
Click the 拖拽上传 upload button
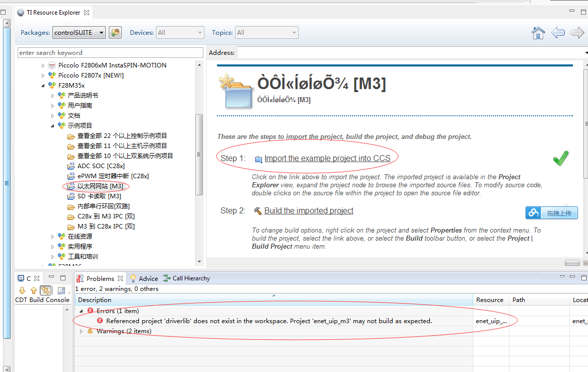tap(552, 213)
